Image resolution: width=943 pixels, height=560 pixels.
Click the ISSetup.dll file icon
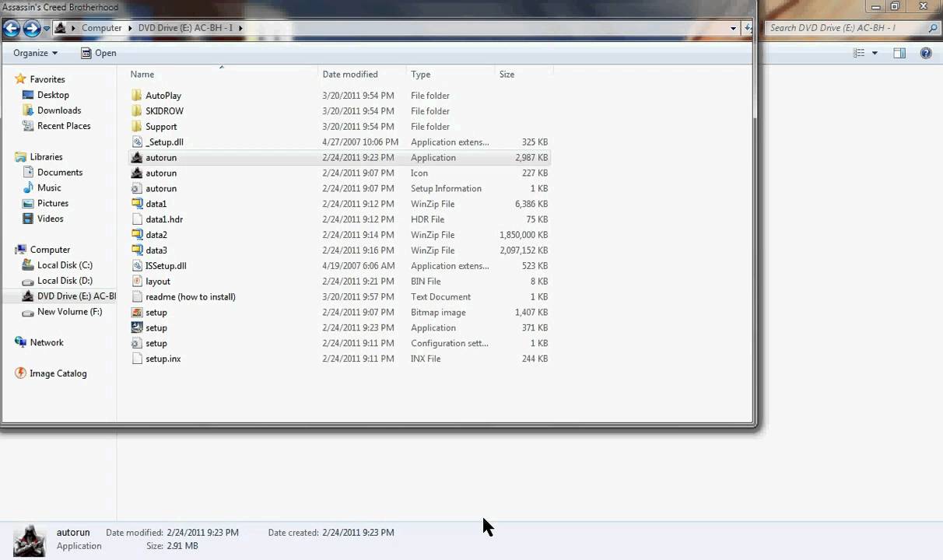point(137,266)
